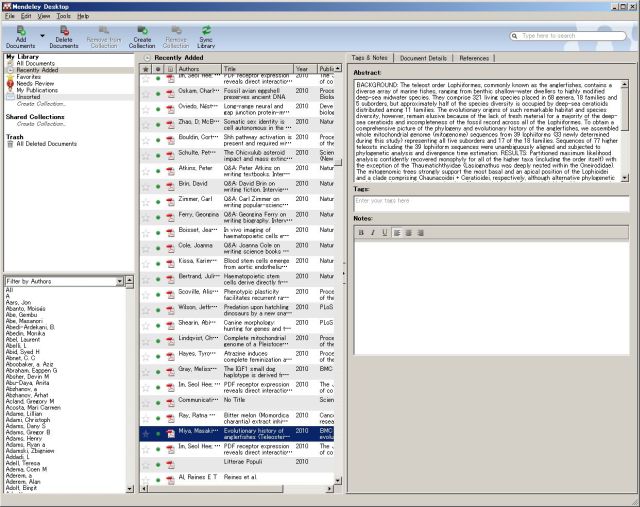Click the Remove Collection toolbar icon
This screenshot has width=640, height=507.
[176, 37]
